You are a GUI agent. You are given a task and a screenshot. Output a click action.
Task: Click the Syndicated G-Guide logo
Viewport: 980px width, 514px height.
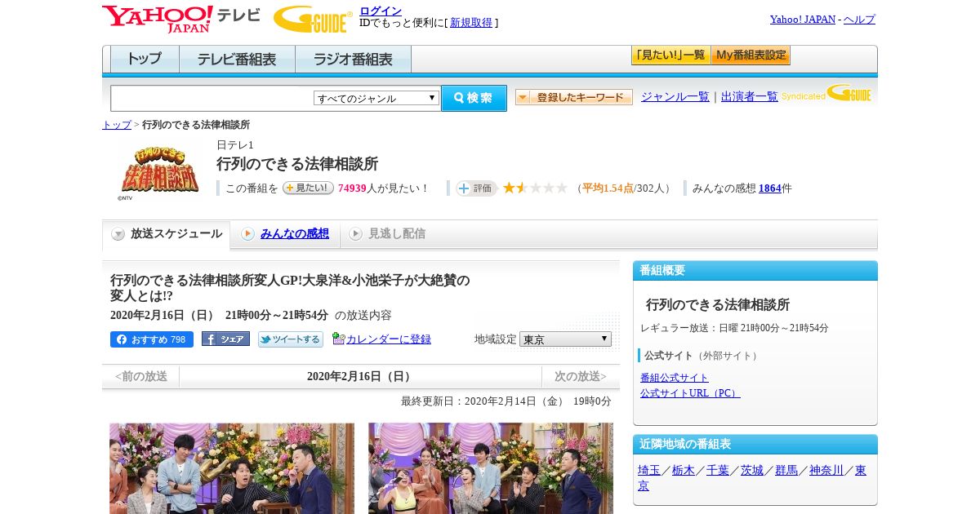click(826, 94)
